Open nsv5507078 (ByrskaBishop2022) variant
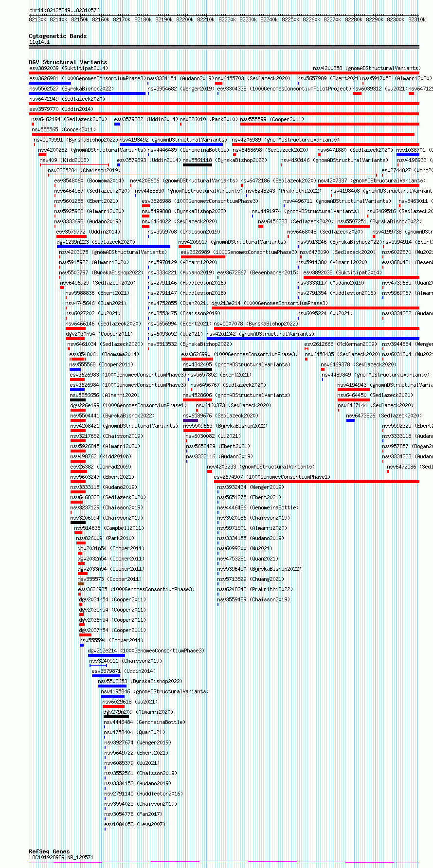The width and height of the screenshot is (433, 868). (256, 324)
